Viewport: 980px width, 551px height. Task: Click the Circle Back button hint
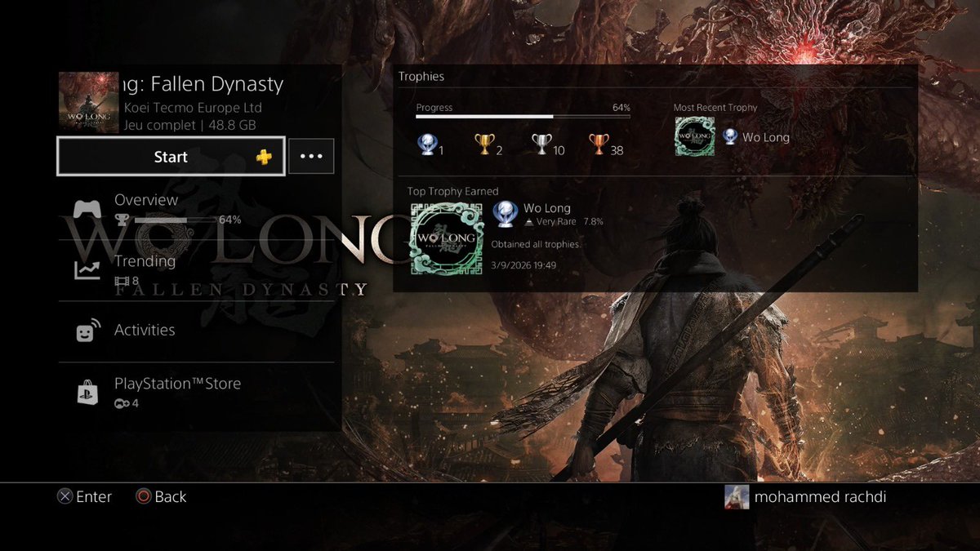[x=161, y=496]
